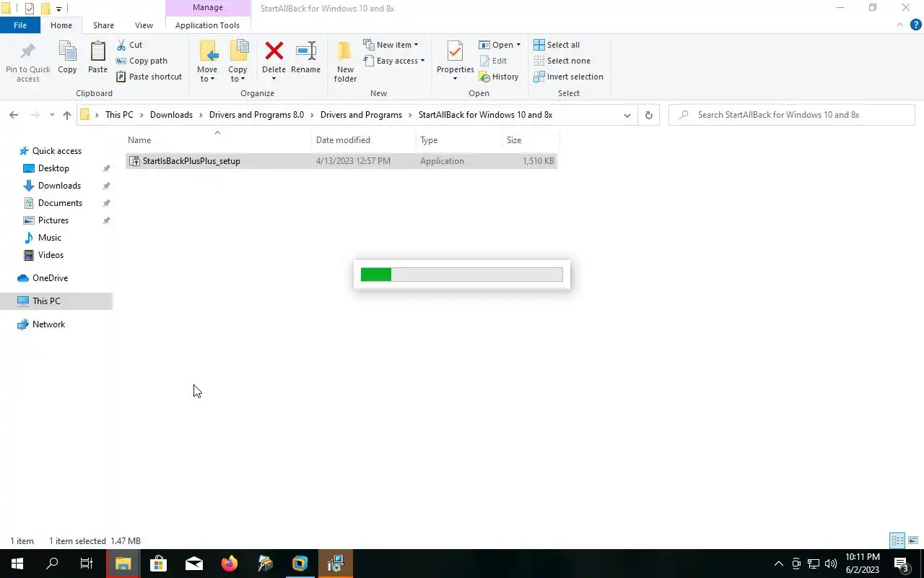Cut the selected file

pos(129,45)
